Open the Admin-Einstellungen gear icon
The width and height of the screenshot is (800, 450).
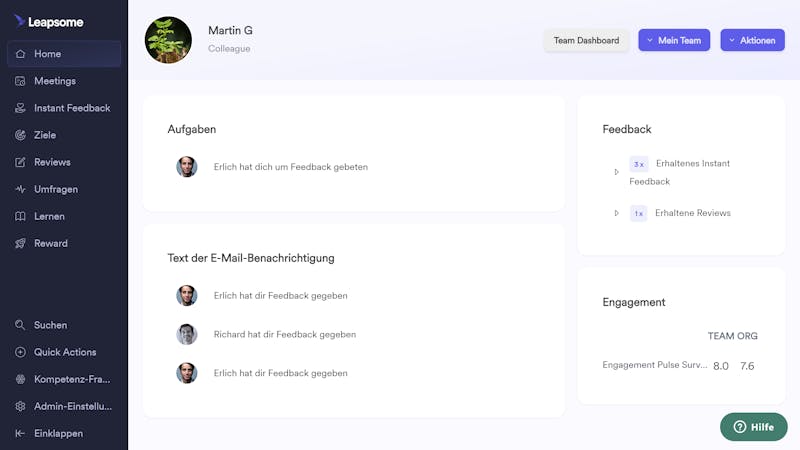[x=20, y=406]
